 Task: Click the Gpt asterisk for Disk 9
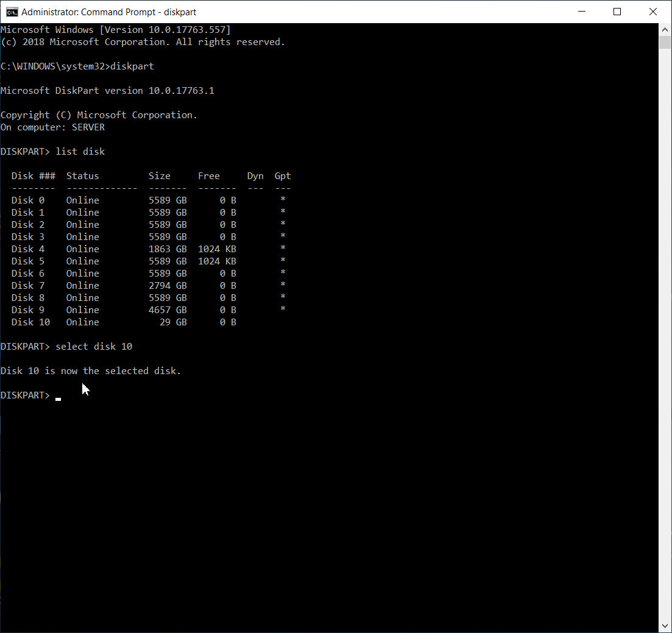283,308
